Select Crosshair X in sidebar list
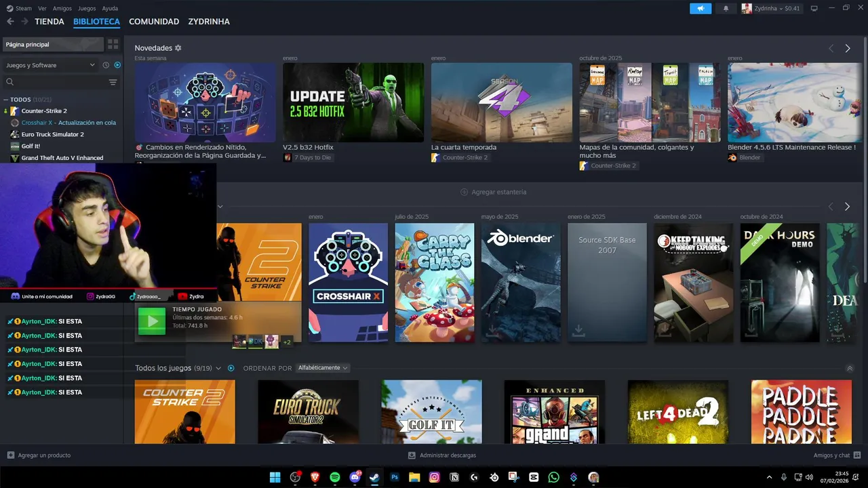The width and height of the screenshot is (868, 488). pos(62,123)
